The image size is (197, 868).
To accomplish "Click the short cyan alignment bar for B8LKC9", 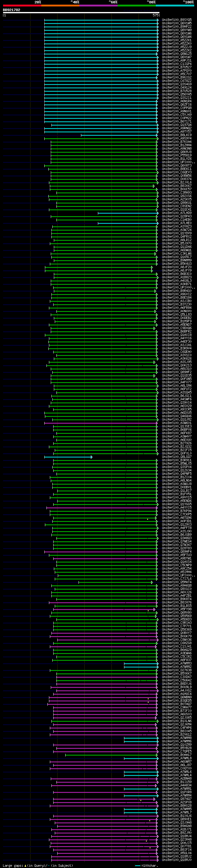I will click(119, 135).
